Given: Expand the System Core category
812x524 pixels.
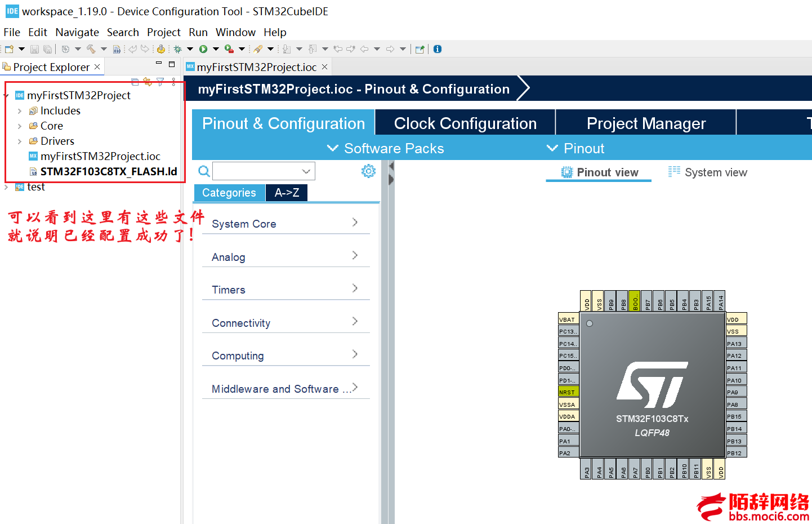Looking at the screenshot, I should click(x=285, y=224).
